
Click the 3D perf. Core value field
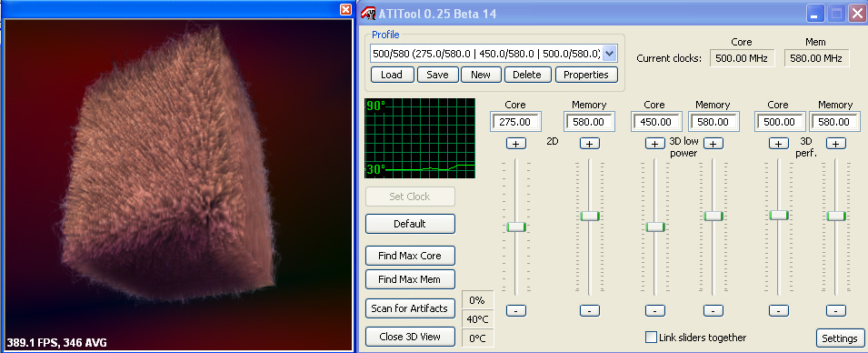tap(779, 122)
